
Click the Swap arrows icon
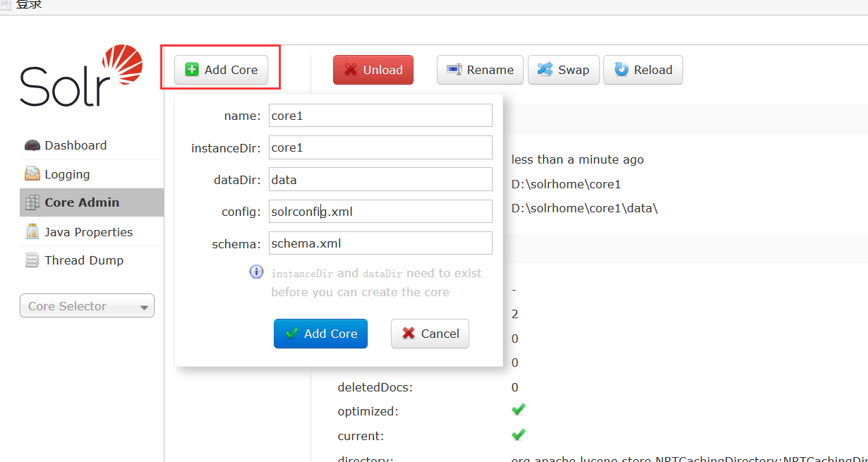(x=545, y=69)
